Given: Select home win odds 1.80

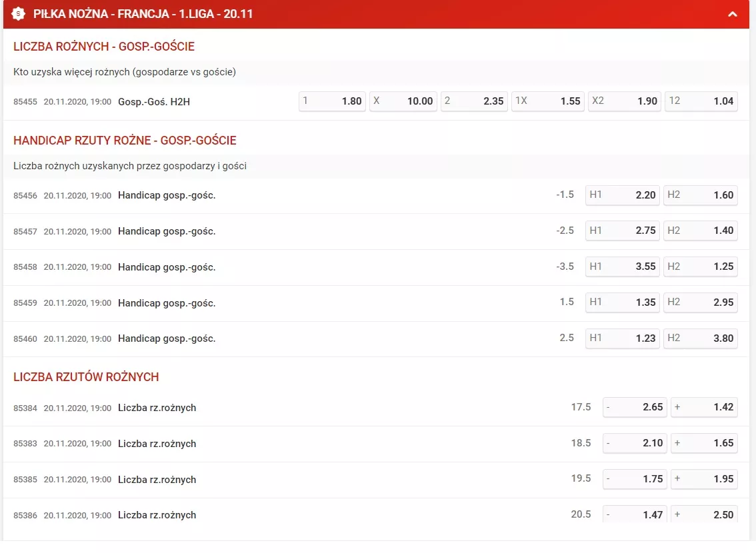Looking at the screenshot, I should (332, 101).
